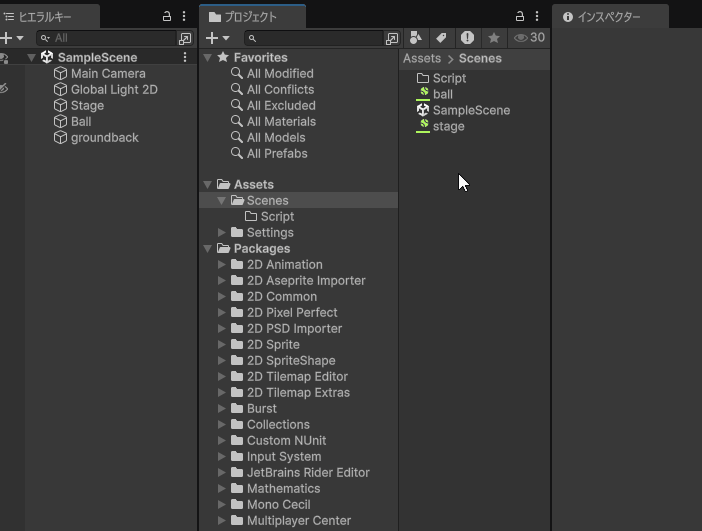Select the ball script asset
The width and height of the screenshot is (702, 531).
click(x=443, y=94)
